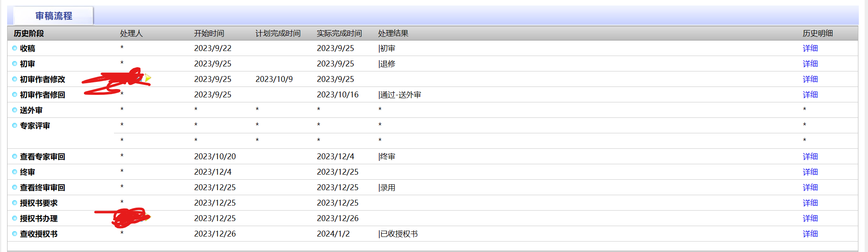
Task: Click the yellow arrow icon beside 初审作者修改 handler
Action: [147, 78]
